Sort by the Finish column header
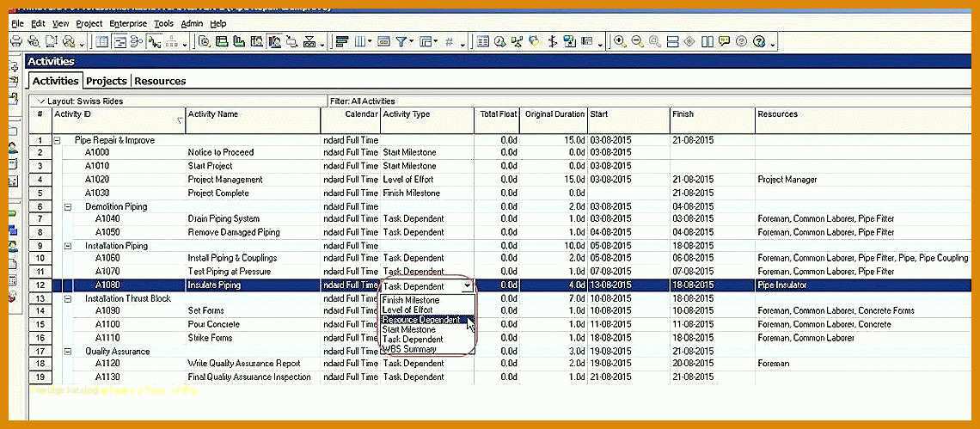980x429 pixels. (713, 120)
